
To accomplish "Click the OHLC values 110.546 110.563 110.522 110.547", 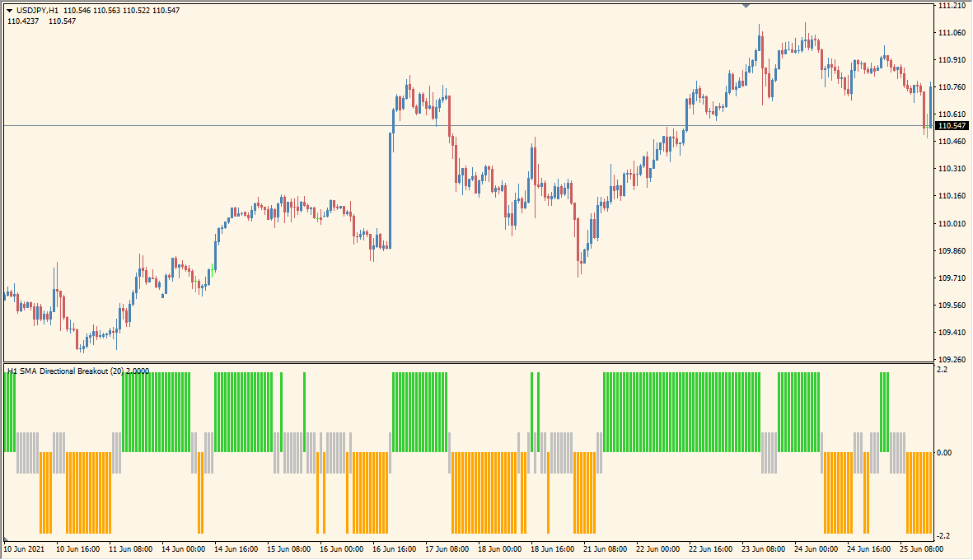I will (x=122, y=11).
